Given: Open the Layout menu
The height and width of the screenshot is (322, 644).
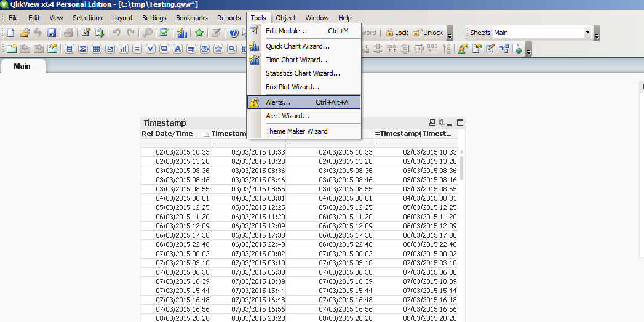Looking at the screenshot, I should (x=122, y=18).
